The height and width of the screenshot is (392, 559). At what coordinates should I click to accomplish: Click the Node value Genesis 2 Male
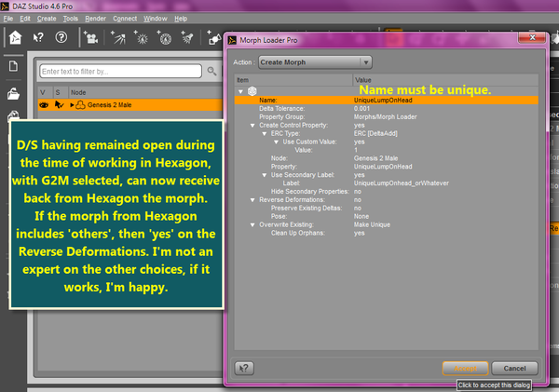(375, 158)
